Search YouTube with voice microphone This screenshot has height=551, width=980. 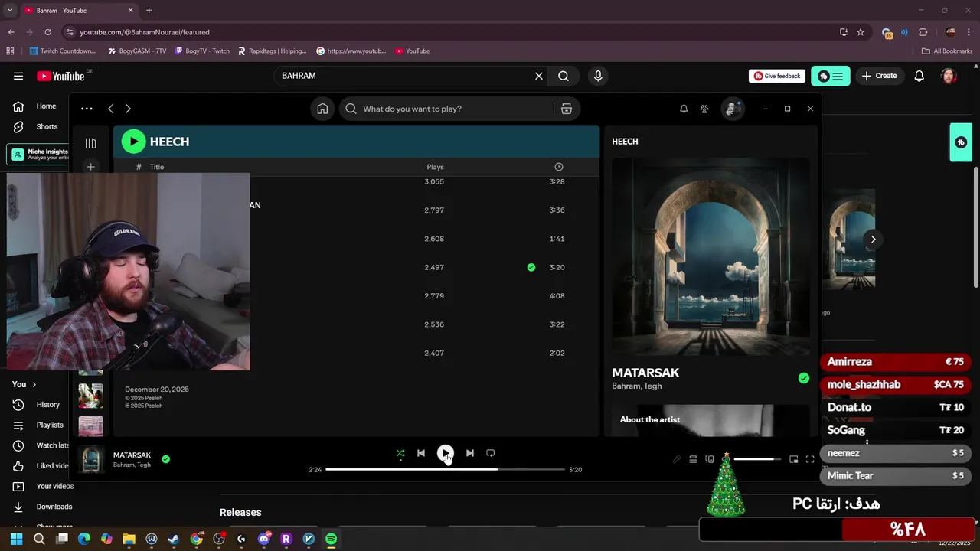click(x=598, y=76)
